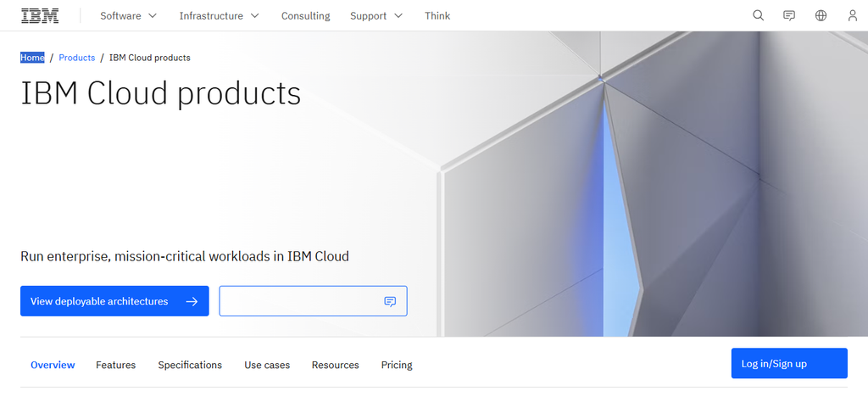Click chat icon in empty outlined button
The height and width of the screenshot is (408, 868).
(x=390, y=301)
